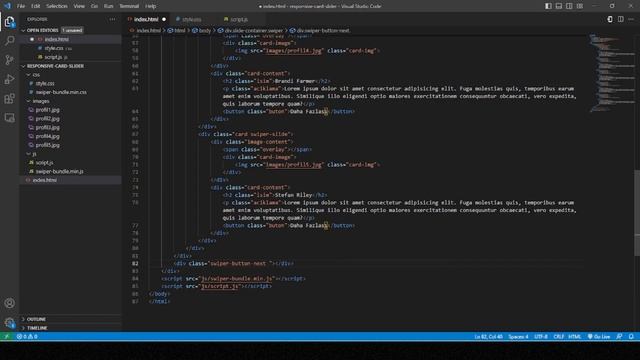Open the Selection menu
The image size is (640, 360).
pos(57,6)
